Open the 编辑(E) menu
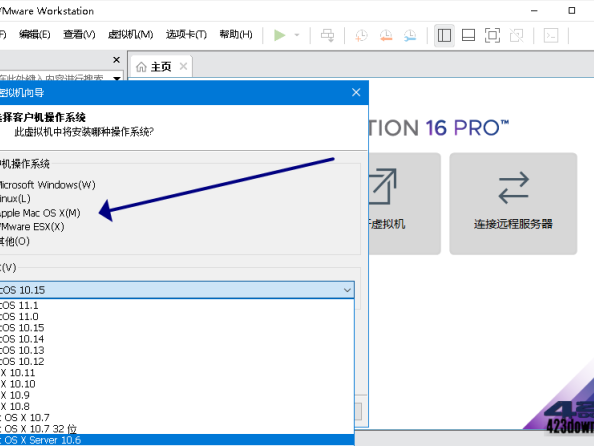 click(34, 34)
